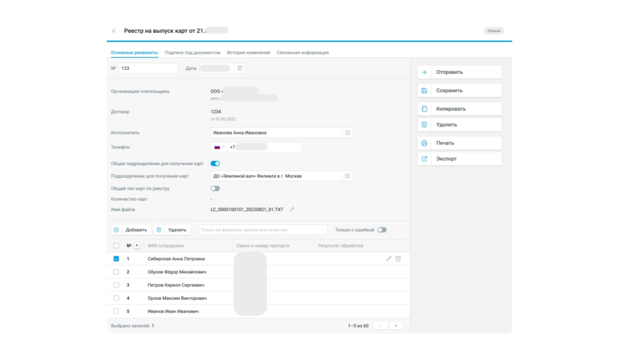This screenshot has width=621, height=364.
Task: Open История изменений tab
Action: [x=248, y=53]
